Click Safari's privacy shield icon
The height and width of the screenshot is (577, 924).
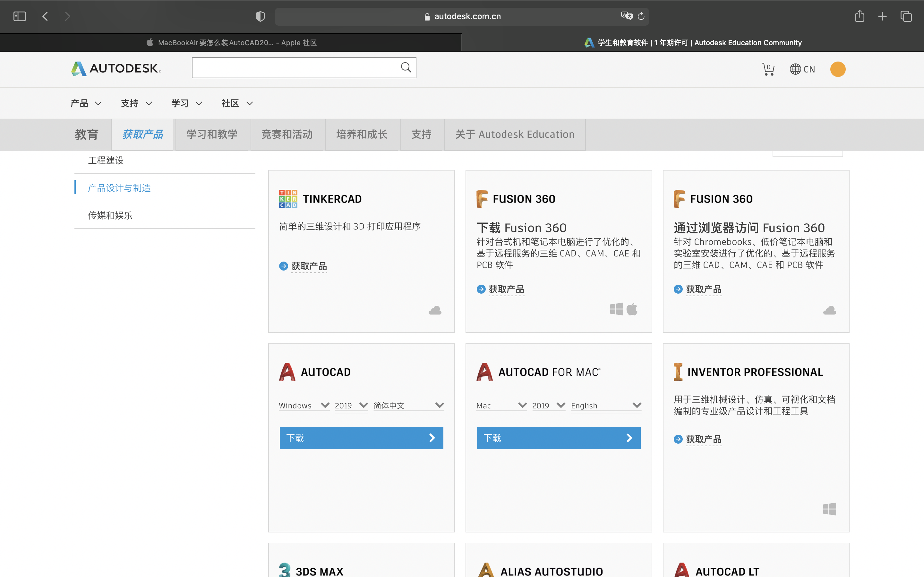coord(260,16)
